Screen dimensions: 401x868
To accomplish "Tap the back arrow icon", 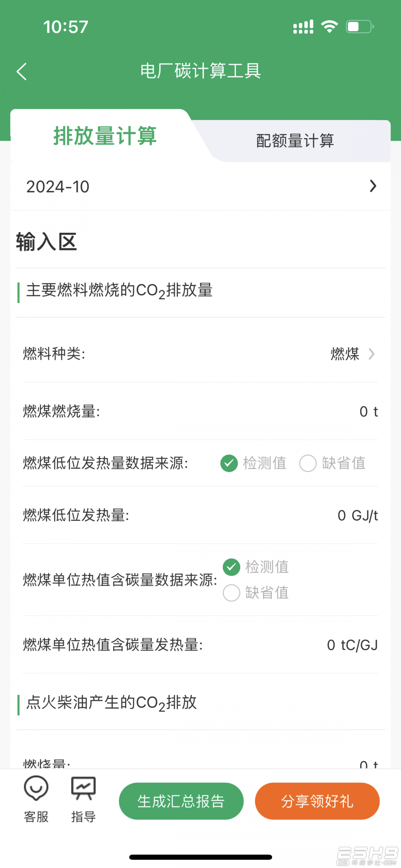I will (x=22, y=71).
